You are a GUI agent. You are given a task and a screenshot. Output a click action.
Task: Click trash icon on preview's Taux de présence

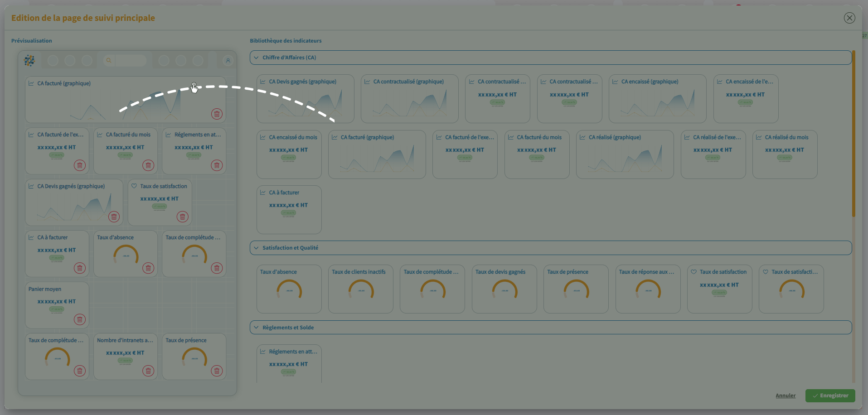[217, 371]
